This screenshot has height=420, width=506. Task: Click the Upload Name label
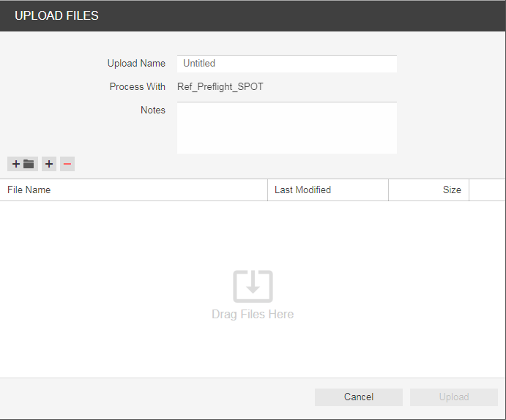pyautogui.click(x=136, y=64)
